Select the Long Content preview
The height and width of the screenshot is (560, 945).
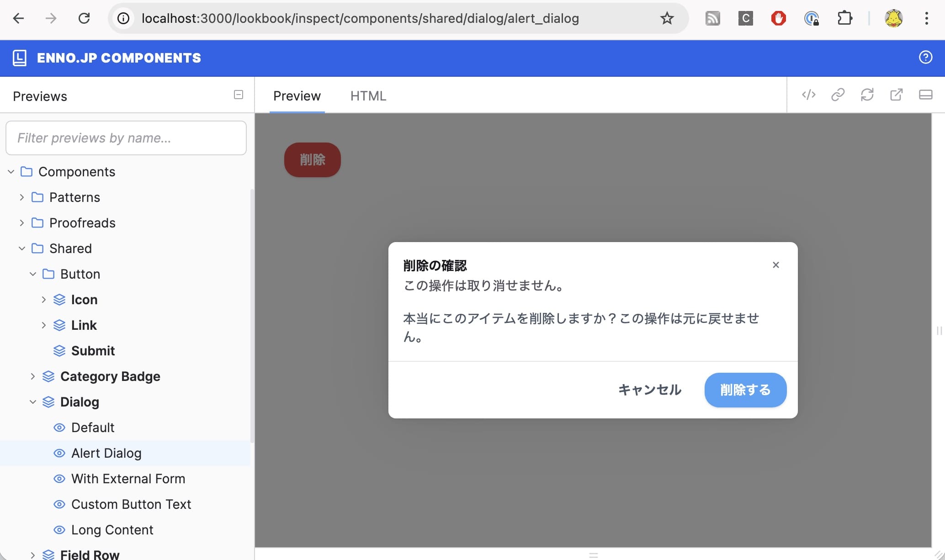click(112, 530)
